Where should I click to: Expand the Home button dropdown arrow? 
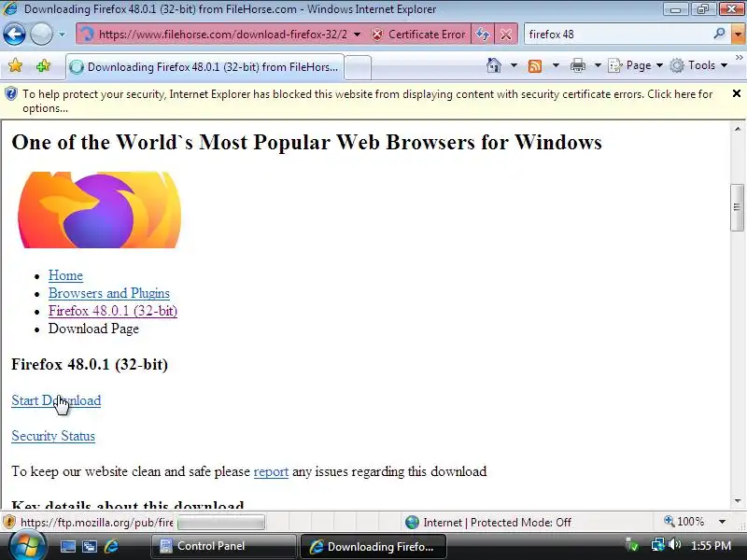[x=514, y=65]
